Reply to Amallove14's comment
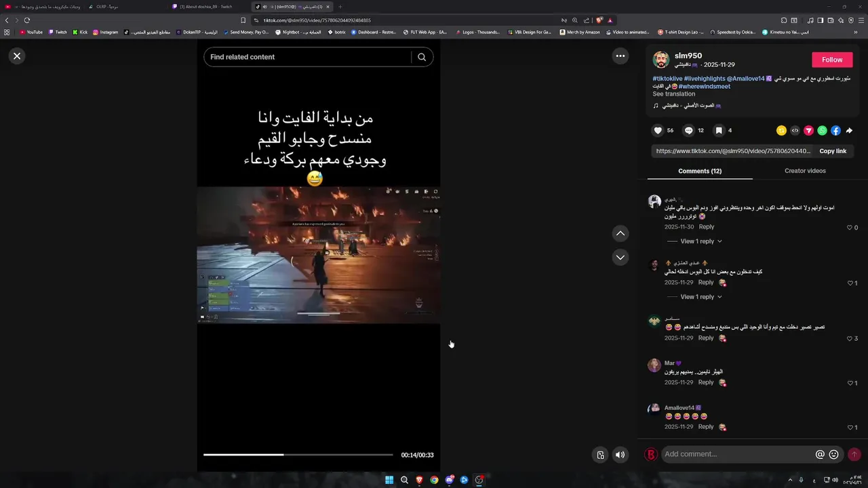868x488 pixels. [706, 427]
